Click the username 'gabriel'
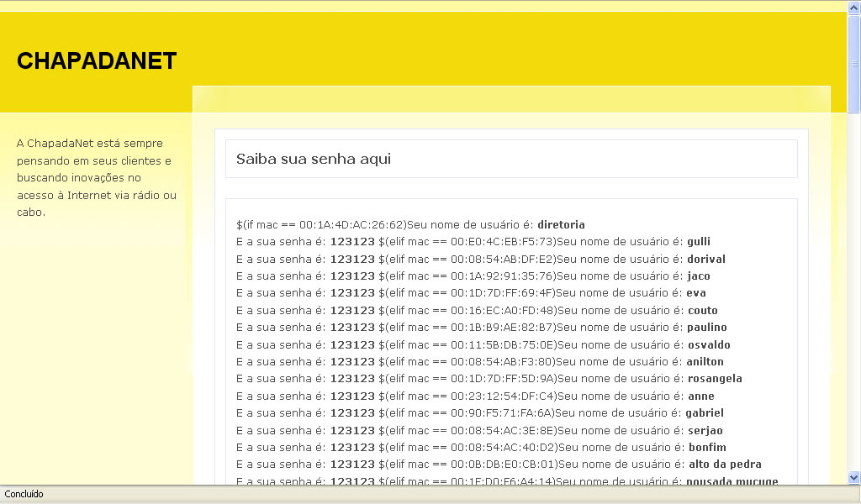The height and width of the screenshot is (504, 861). (x=705, y=413)
